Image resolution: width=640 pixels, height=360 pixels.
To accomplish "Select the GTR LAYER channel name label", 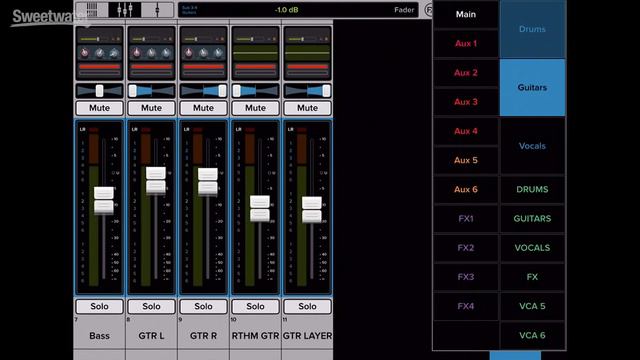I will [307, 336].
